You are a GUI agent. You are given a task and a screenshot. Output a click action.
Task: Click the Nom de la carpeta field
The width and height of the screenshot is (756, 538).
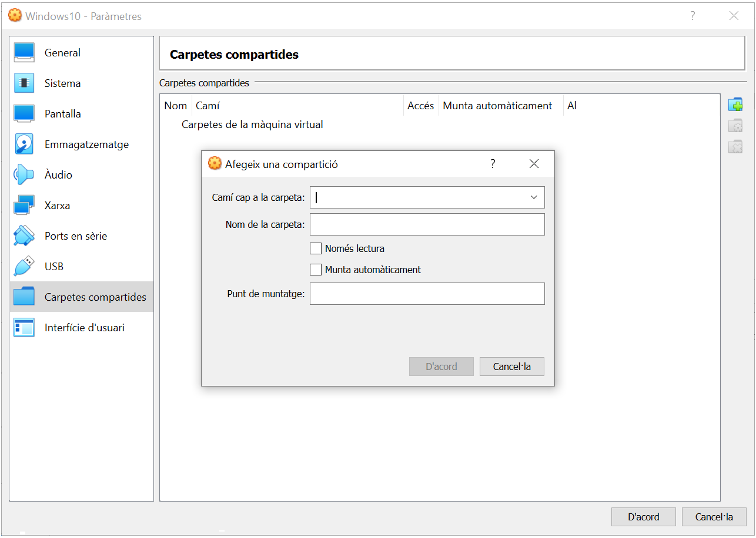click(x=427, y=224)
